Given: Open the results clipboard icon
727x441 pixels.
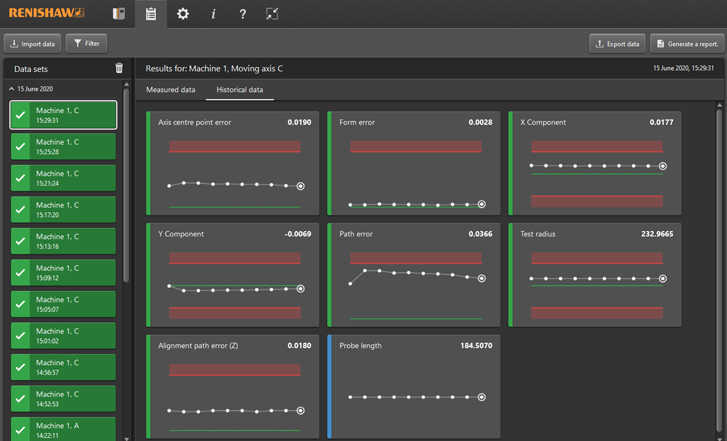Looking at the screenshot, I should click(x=150, y=14).
